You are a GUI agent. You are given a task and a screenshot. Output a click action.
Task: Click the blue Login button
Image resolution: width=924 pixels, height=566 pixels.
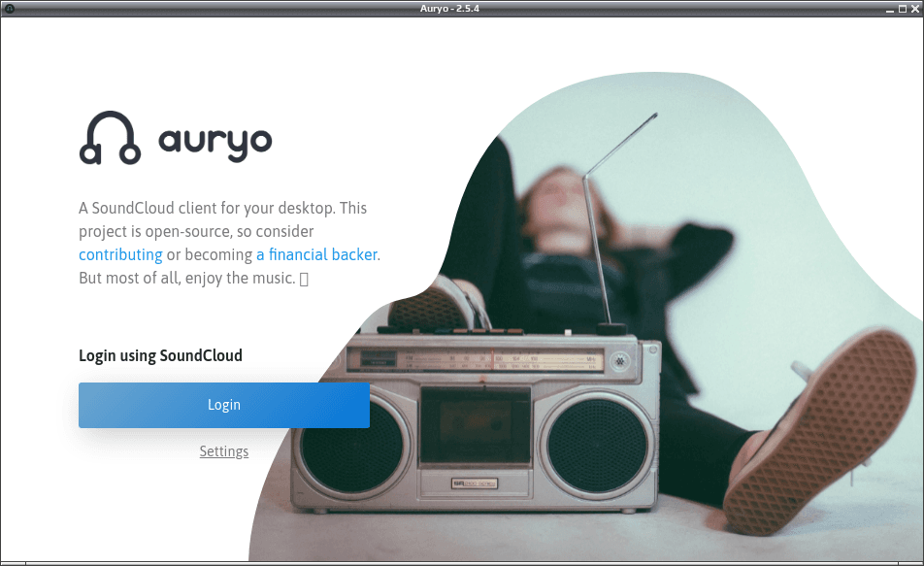(x=224, y=405)
